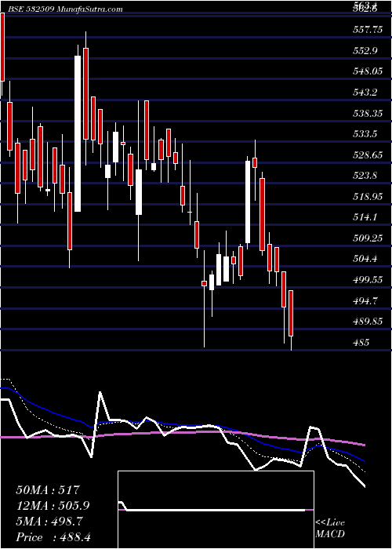This screenshot has height=549, width=392.
Task: Click the Price : 488.4 readout
Action: coord(53,537)
